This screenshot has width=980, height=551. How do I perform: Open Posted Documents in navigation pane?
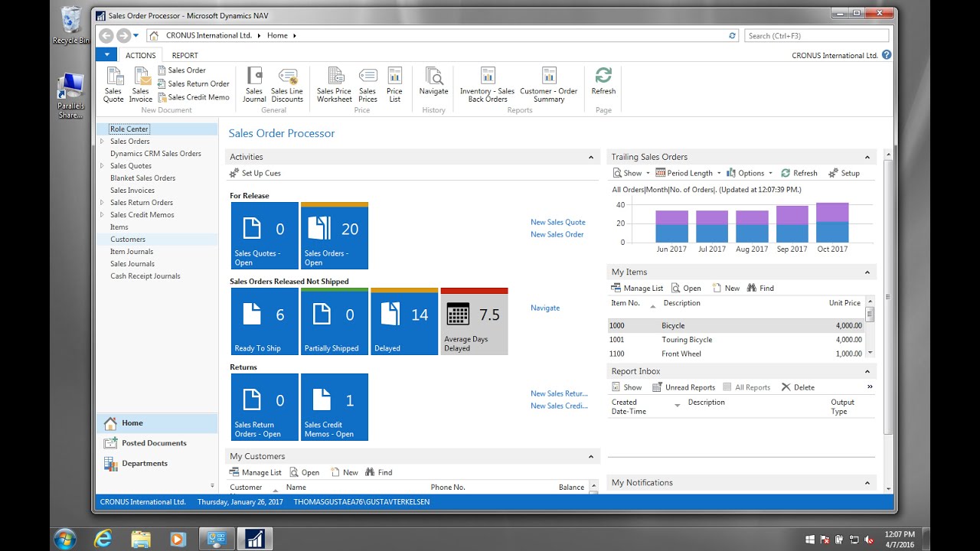[157, 443]
